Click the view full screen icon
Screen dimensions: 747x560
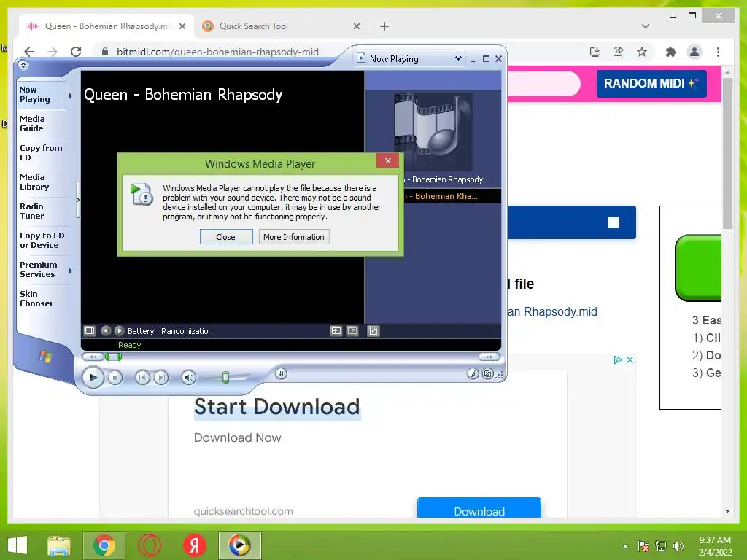(x=352, y=330)
